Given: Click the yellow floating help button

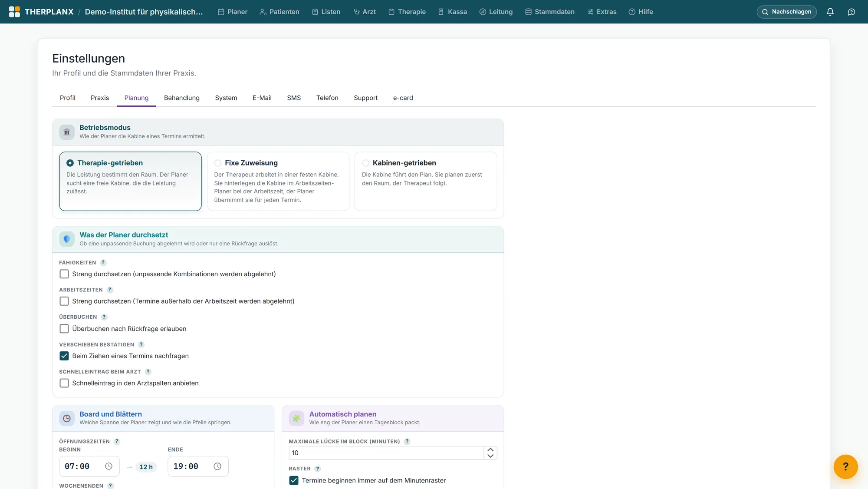Looking at the screenshot, I should pos(845,466).
